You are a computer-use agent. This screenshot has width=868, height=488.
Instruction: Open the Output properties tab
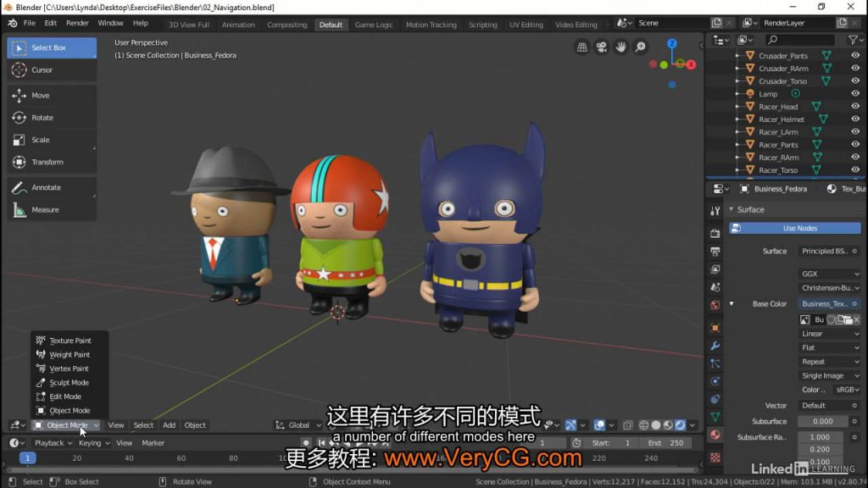715,252
